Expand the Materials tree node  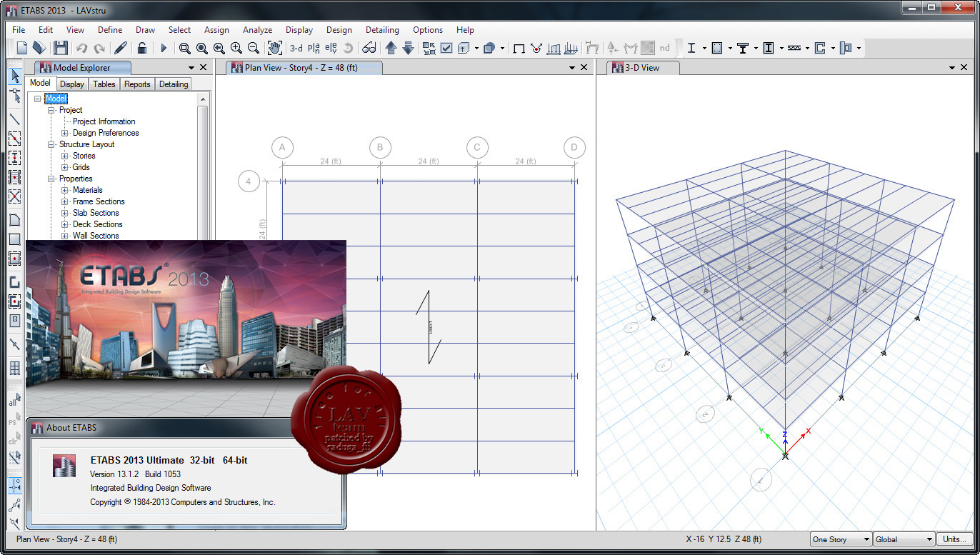tap(65, 190)
